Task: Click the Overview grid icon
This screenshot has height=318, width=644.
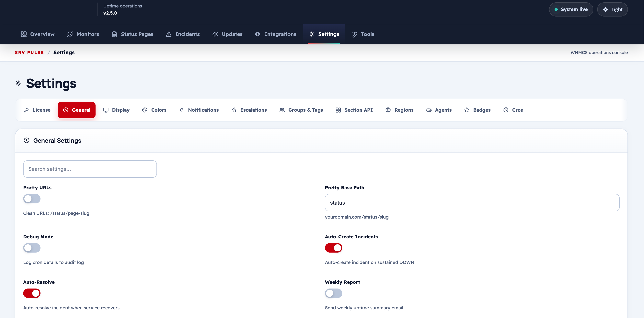Action: (x=24, y=34)
